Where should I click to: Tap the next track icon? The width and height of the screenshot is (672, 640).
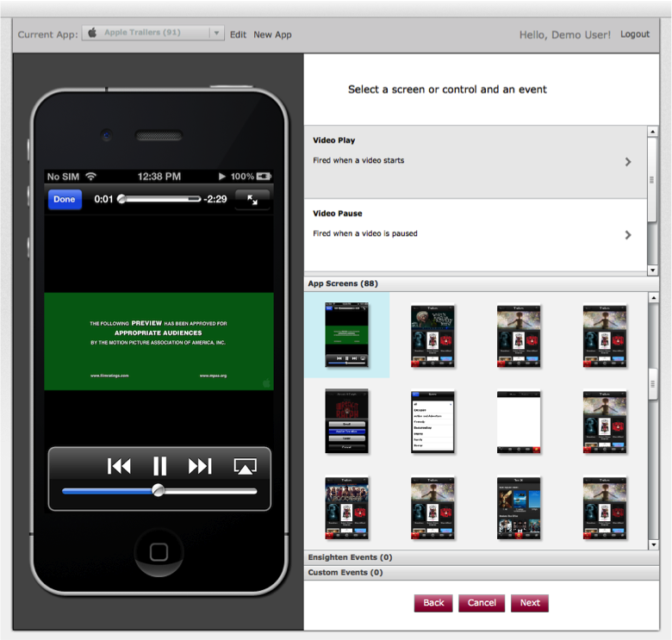coord(200,466)
